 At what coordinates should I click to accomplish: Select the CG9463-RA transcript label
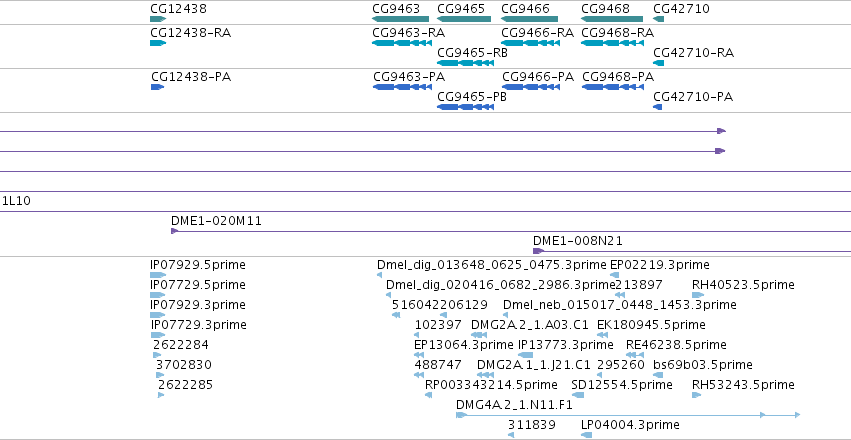[409, 33]
